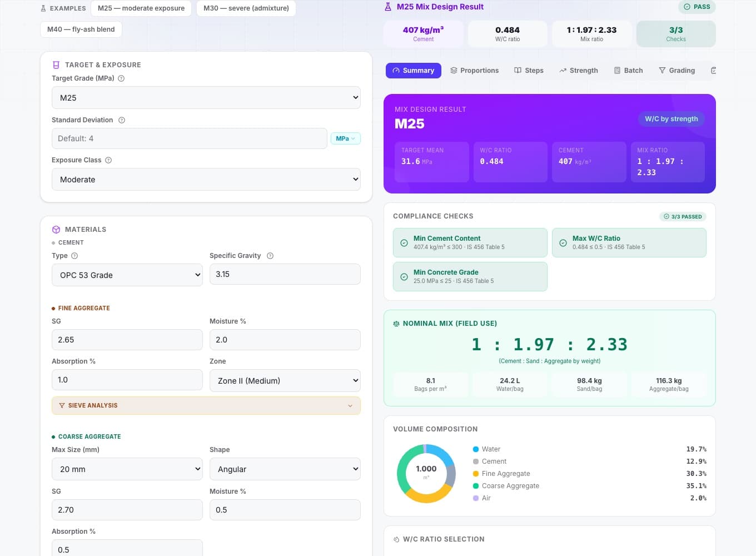Click the coarse aggregate SG field showing 2.70
The image size is (756, 556).
tap(127, 510)
